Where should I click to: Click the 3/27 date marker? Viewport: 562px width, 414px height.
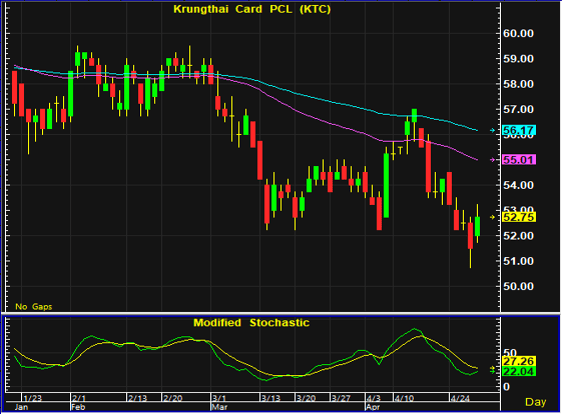tap(341, 398)
